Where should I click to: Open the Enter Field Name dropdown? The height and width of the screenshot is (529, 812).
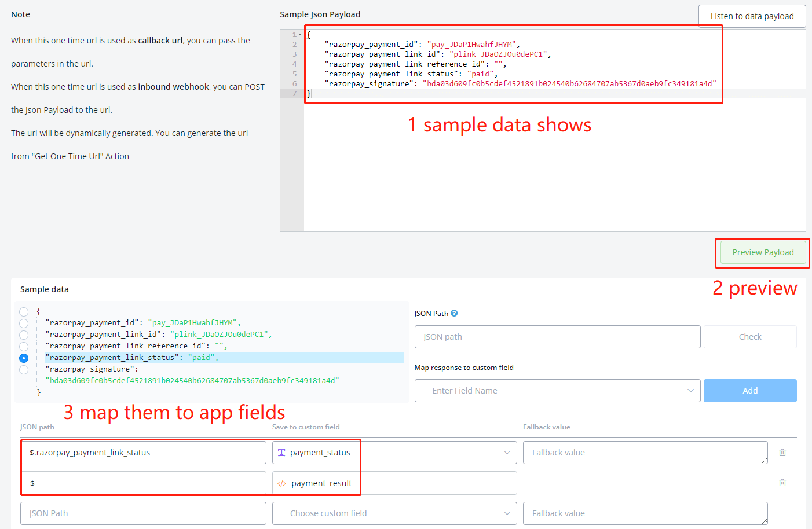tap(557, 391)
